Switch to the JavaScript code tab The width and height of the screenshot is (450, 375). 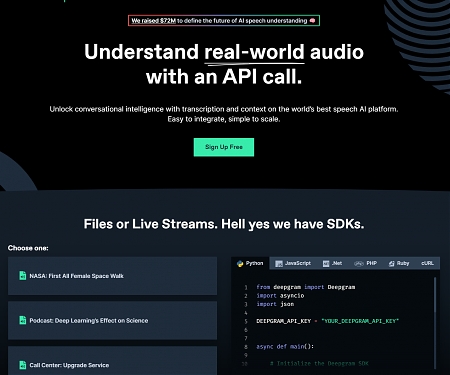[293, 263]
